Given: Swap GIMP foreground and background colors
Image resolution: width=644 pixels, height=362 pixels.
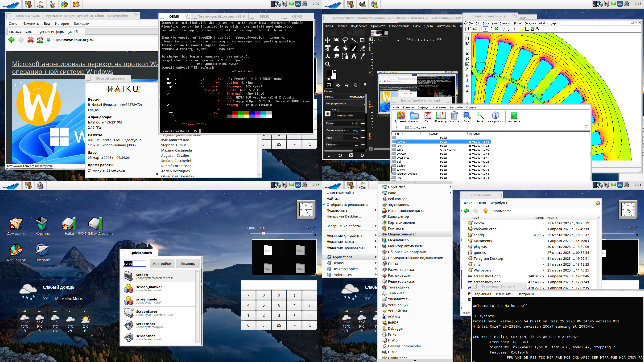Looking at the screenshot, I should pos(335,71).
